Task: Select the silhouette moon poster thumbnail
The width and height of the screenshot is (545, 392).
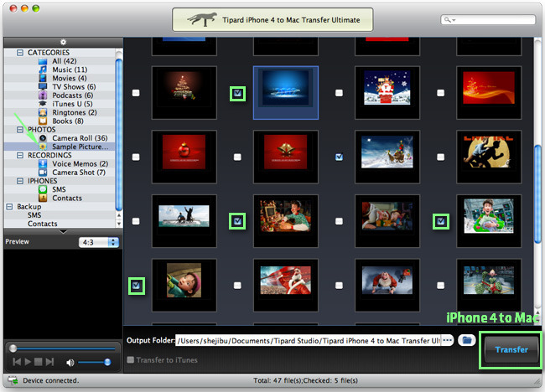Action: click(489, 157)
